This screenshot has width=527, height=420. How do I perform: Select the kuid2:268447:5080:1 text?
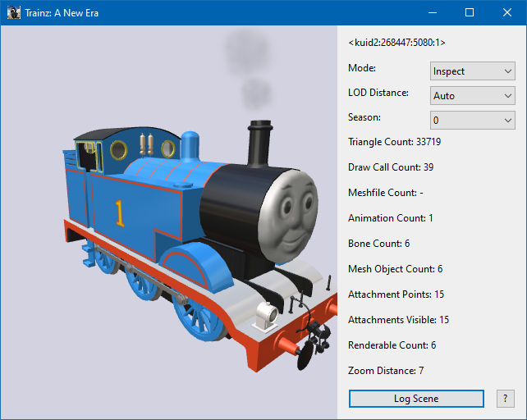396,43
